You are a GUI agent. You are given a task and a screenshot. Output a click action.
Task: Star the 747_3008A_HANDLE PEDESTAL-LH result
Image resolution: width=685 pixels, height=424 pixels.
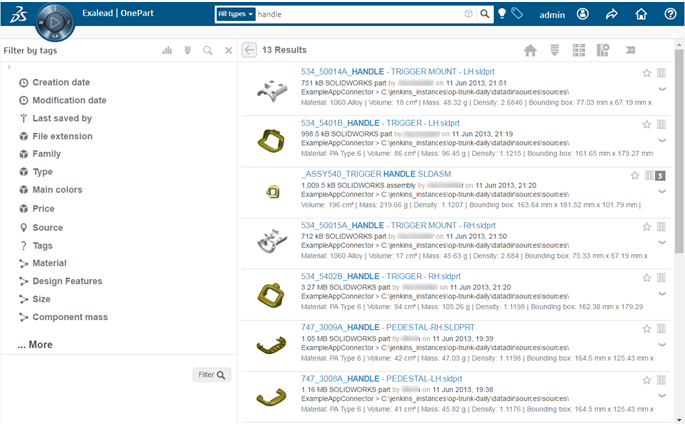pyautogui.click(x=647, y=380)
